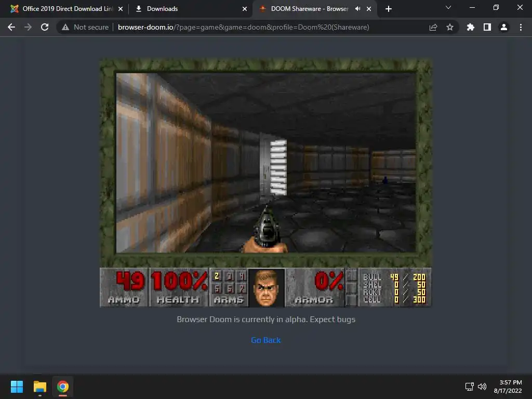The image size is (532, 399).
Task: Expand the tab search dropdown chevron
Action: [448, 7]
